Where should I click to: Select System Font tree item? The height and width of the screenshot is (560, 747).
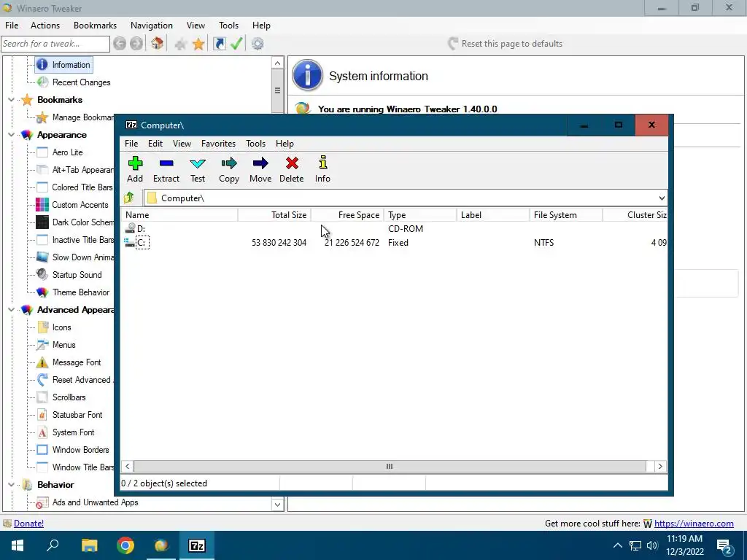73,432
